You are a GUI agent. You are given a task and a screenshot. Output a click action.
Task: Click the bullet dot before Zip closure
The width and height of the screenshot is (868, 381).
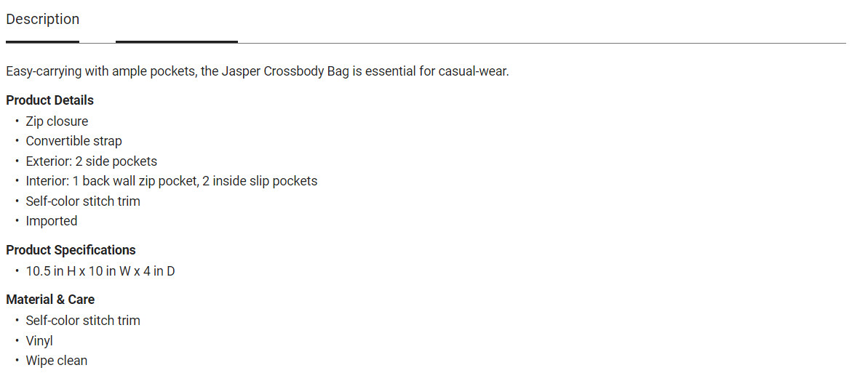(x=17, y=121)
